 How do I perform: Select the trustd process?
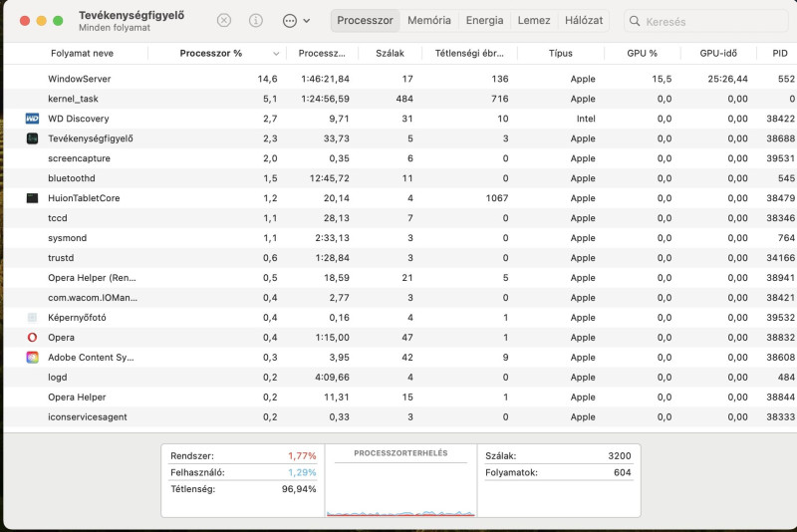(61, 258)
